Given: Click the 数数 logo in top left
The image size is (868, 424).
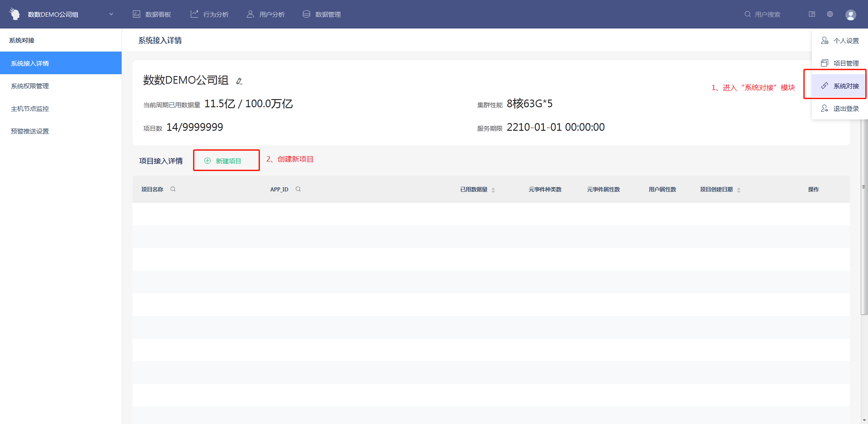Looking at the screenshot, I should pos(15,14).
